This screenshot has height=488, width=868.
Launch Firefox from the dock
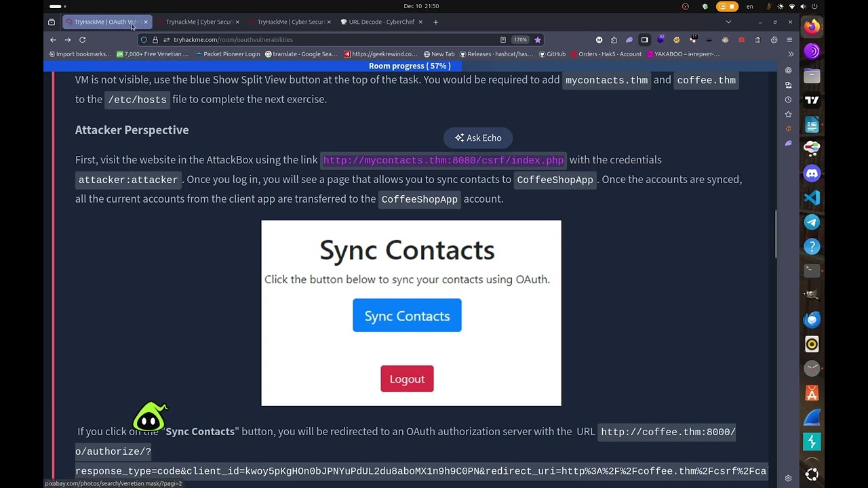click(812, 27)
